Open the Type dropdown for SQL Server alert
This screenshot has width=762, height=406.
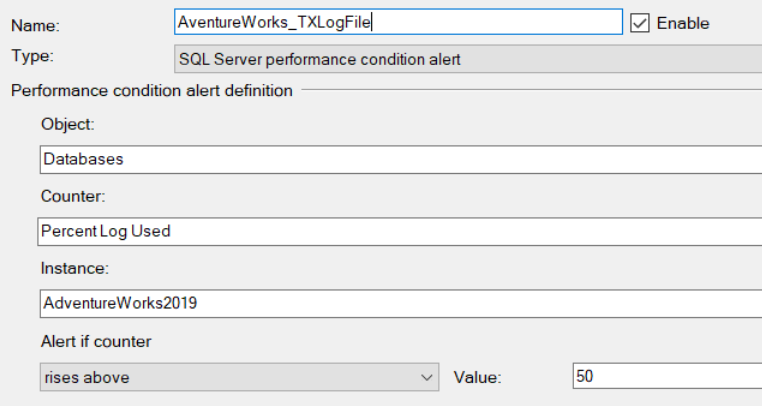[x=468, y=59]
